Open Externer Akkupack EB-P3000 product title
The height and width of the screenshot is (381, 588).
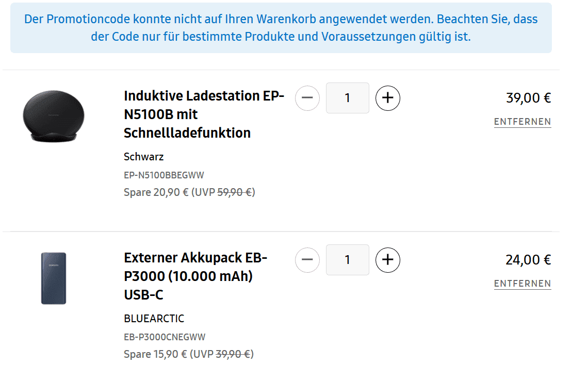(195, 276)
